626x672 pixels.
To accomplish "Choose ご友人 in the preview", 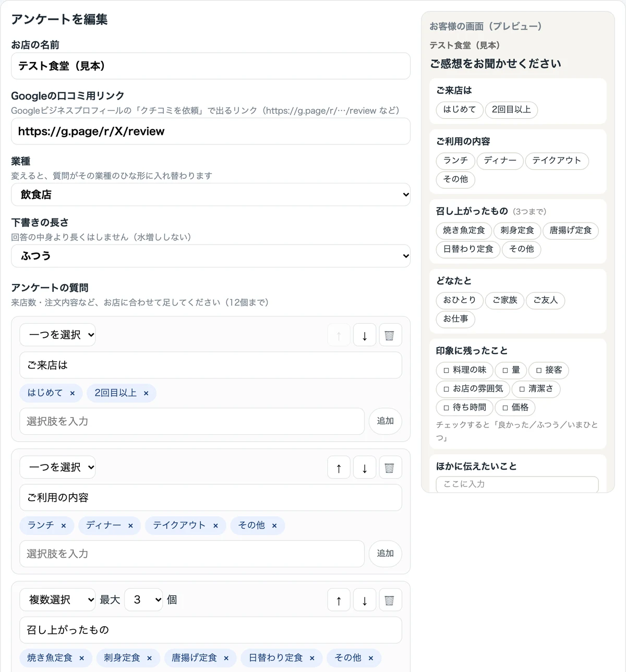I will [x=546, y=300].
